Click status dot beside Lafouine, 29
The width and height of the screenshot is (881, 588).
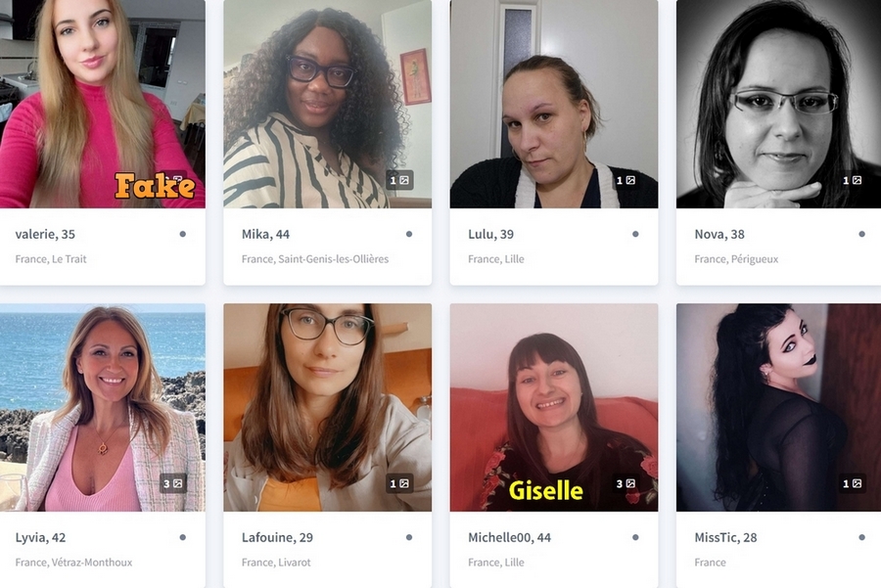pos(409,537)
